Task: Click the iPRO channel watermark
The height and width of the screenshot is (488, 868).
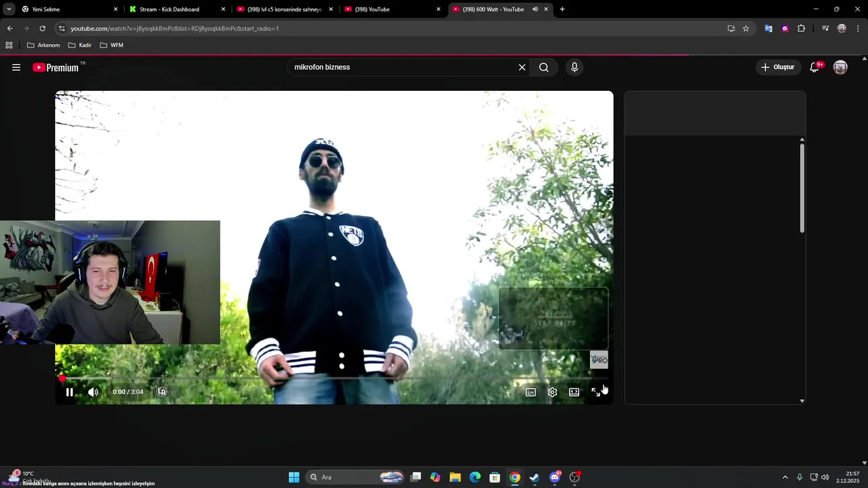Action: pos(599,360)
